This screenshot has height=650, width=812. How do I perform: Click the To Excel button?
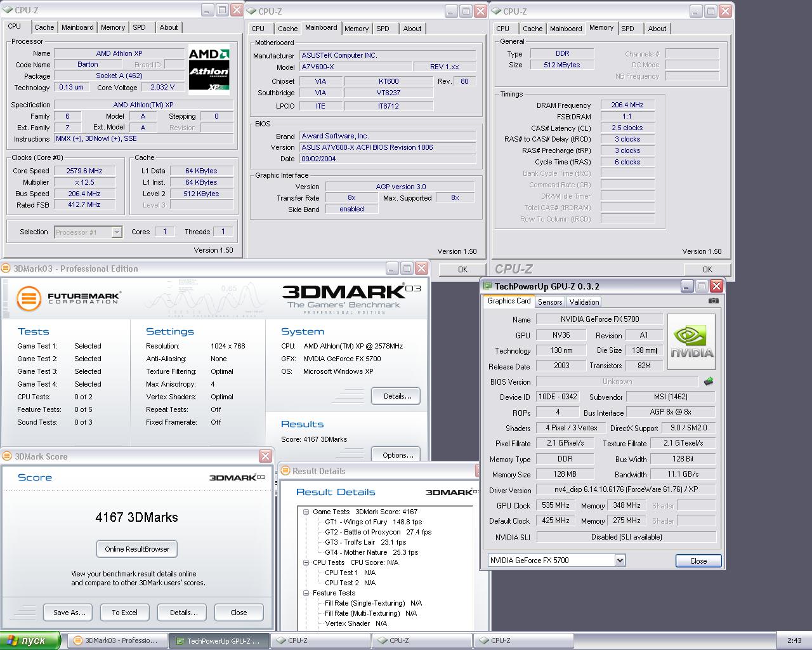(124, 613)
